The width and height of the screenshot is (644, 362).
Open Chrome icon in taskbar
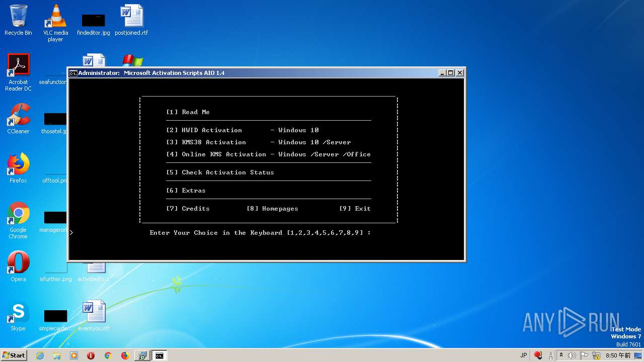[108, 355]
